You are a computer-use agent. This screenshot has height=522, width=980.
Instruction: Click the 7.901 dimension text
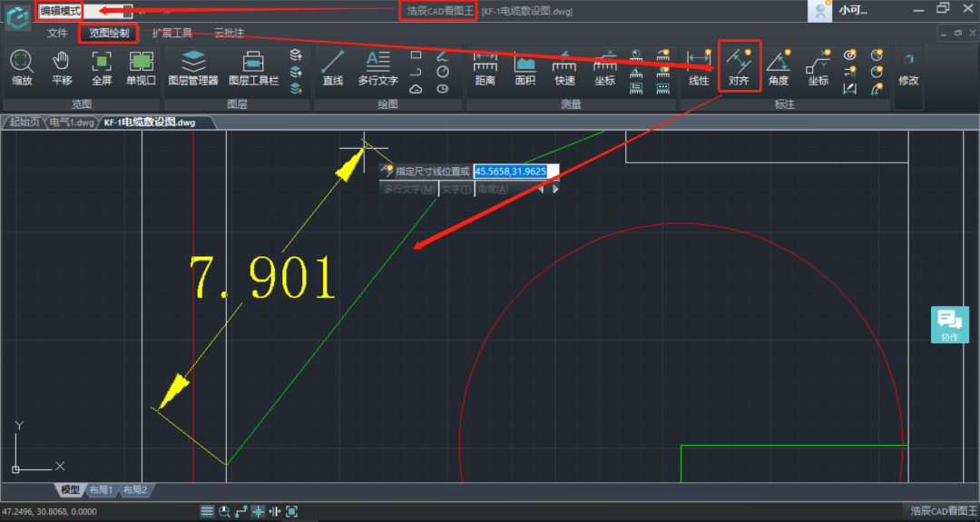pos(262,277)
